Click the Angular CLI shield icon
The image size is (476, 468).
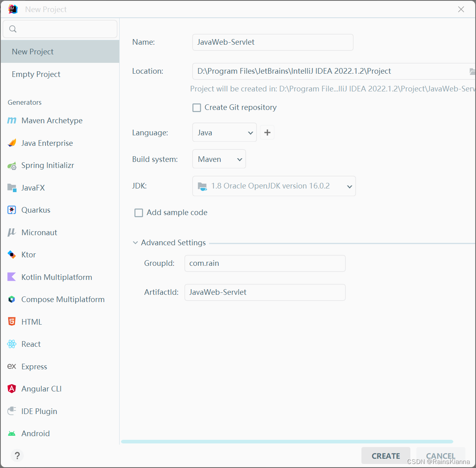click(x=12, y=389)
